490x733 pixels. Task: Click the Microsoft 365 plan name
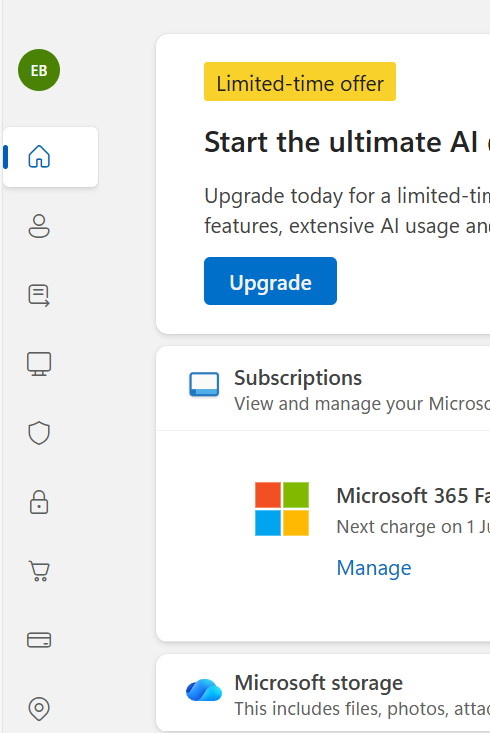(x=413, y=496)
